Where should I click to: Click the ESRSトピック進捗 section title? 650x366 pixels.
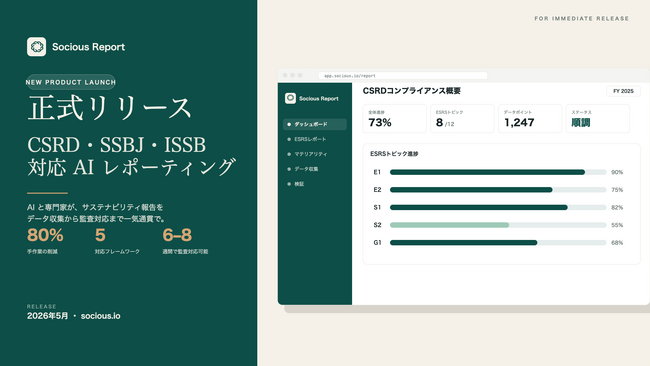394,154
